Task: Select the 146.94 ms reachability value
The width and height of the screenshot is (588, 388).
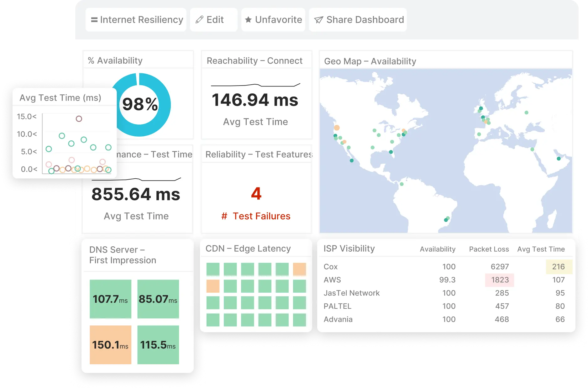Action: tap(255, 100)
